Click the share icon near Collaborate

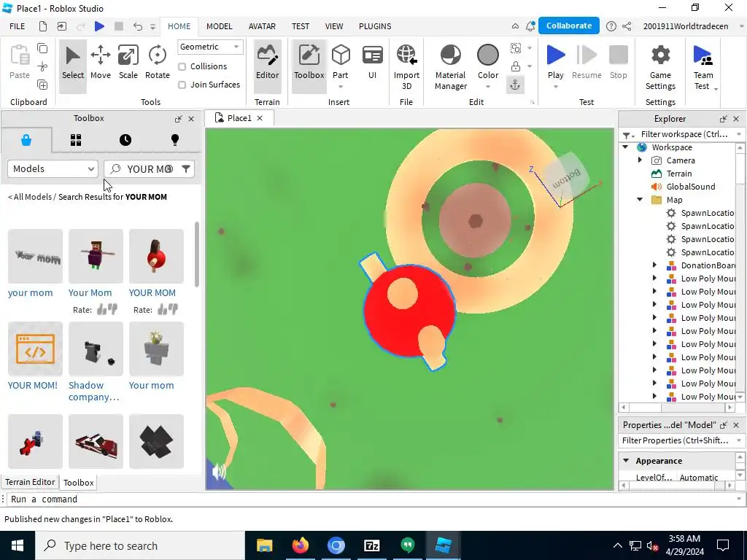[x=627, y=26]
